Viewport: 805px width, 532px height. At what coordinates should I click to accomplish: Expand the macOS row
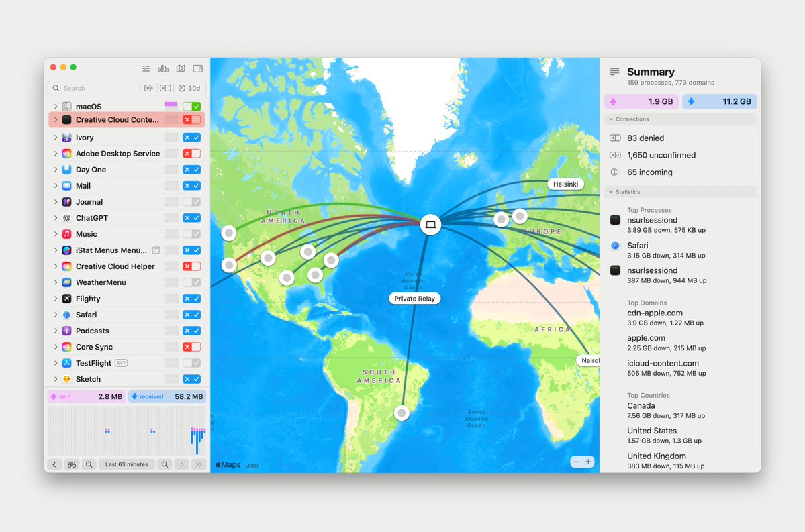[x=56, y=106]
